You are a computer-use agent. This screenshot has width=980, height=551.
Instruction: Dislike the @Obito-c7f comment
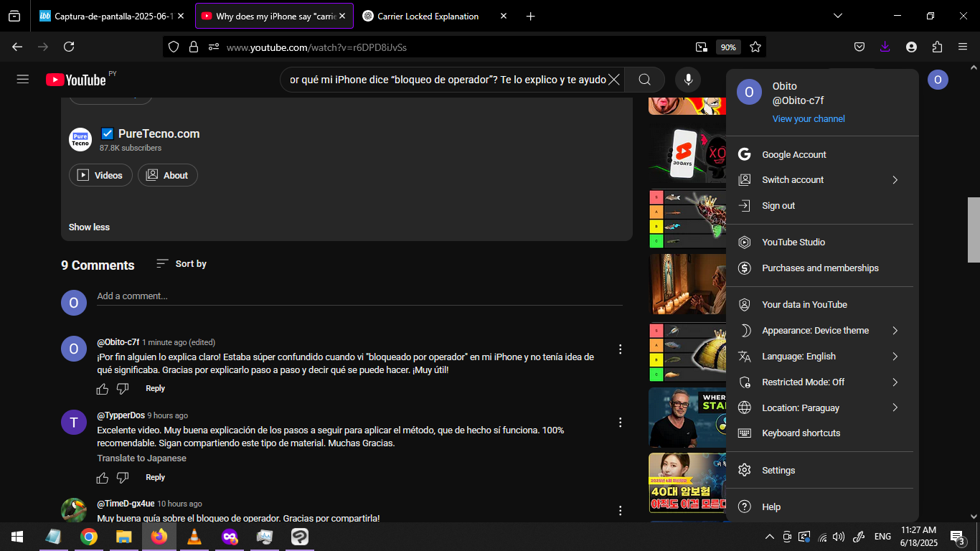click(x=123, y=389)
